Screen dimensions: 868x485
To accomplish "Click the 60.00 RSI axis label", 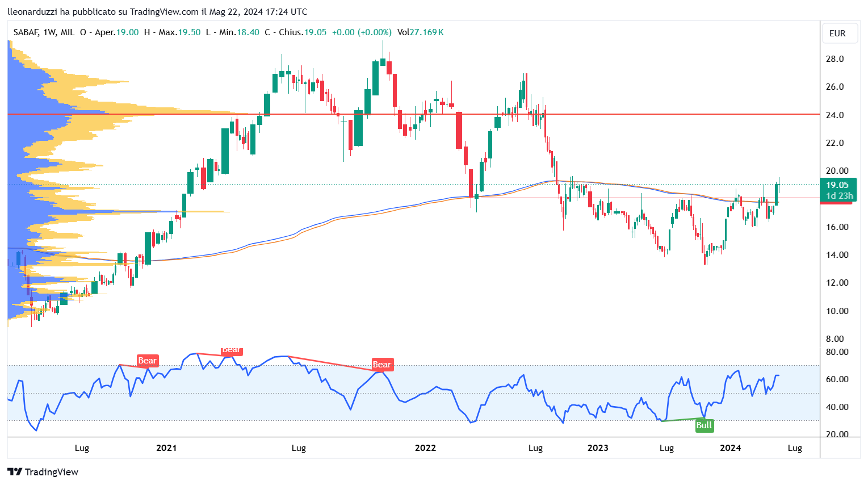I will (837, 379).
